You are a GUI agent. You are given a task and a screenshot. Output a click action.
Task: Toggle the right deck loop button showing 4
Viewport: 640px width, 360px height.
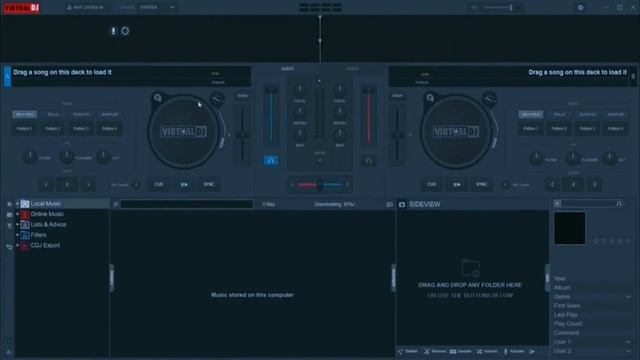coord(573,184)
